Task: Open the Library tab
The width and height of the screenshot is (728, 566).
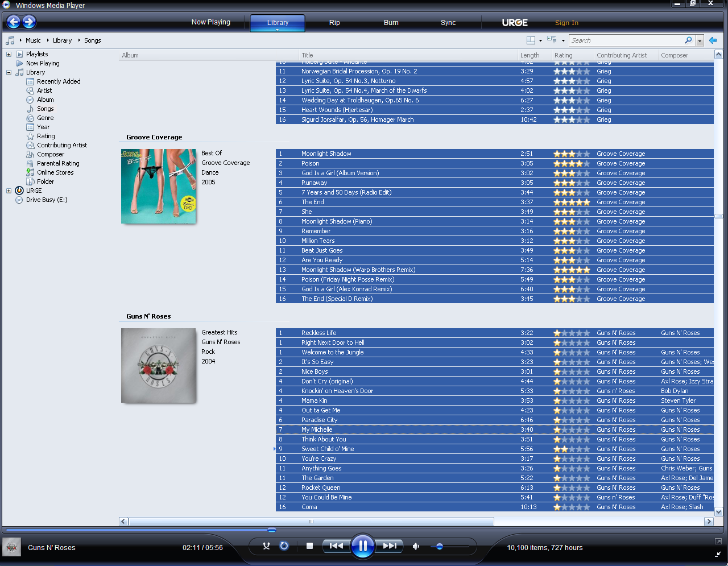Action: point(278,23)
